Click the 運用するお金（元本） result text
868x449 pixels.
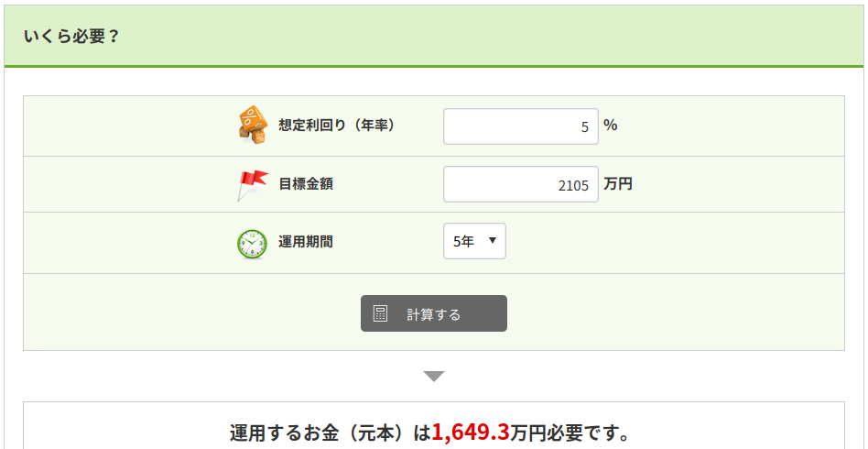click(321, 433)
